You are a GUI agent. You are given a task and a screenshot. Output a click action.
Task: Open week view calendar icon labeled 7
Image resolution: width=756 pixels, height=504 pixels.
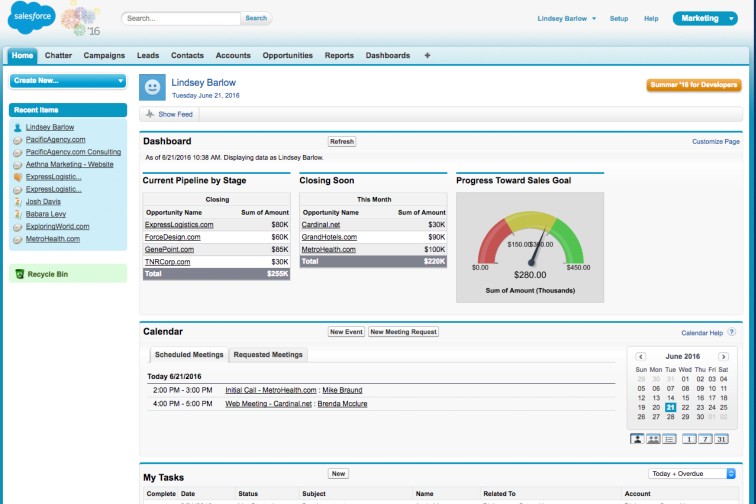[705, 439]
